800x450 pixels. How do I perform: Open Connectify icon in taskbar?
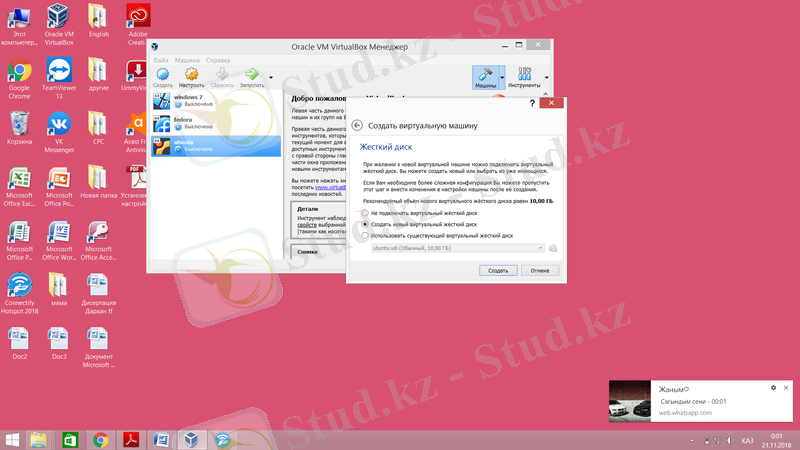(222, 440)
